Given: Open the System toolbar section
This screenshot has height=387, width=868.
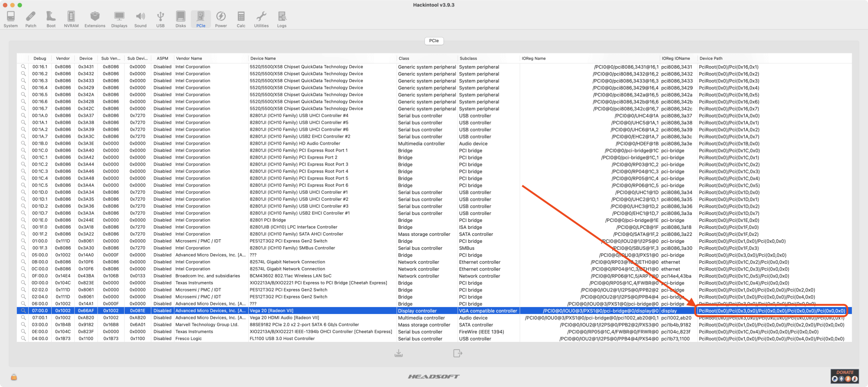Looking at the screenshot, I should point(11,19).
